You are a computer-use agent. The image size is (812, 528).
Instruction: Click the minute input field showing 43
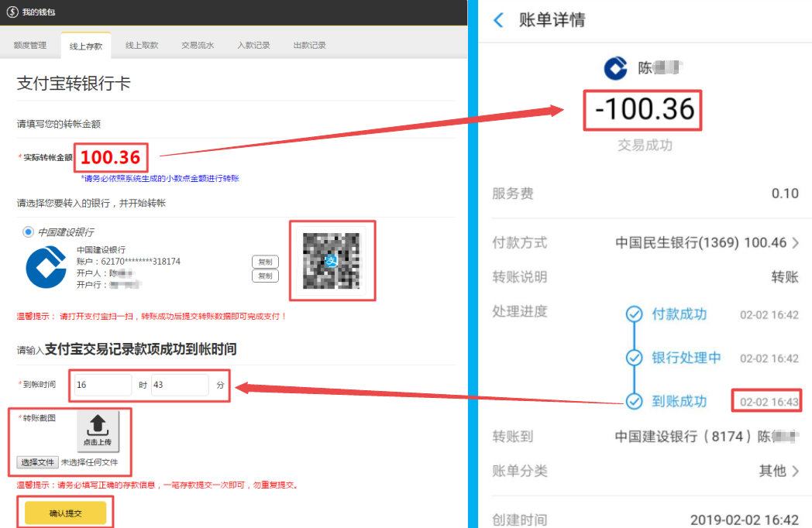point(180,385)
